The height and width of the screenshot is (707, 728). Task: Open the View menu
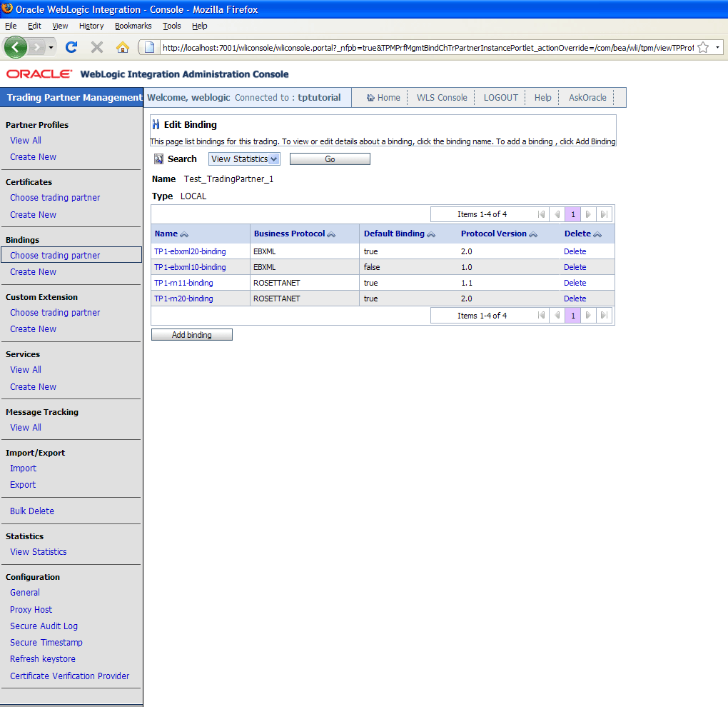[60, 26]
